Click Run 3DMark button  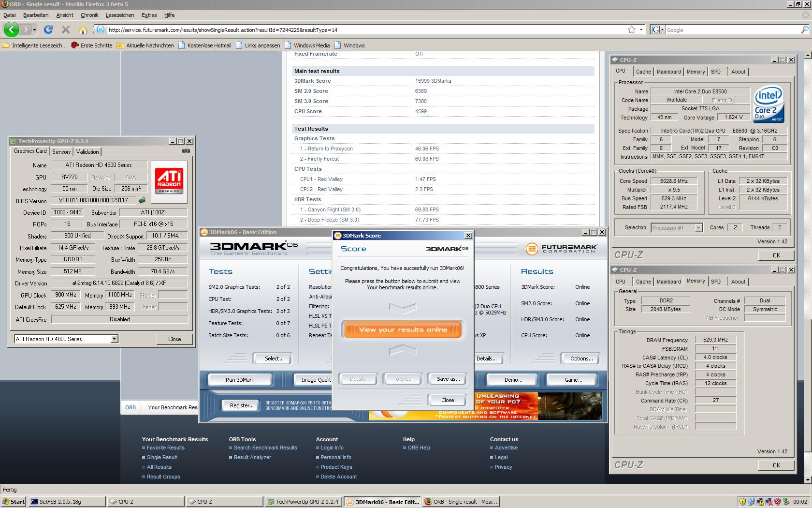coord(240,380)
